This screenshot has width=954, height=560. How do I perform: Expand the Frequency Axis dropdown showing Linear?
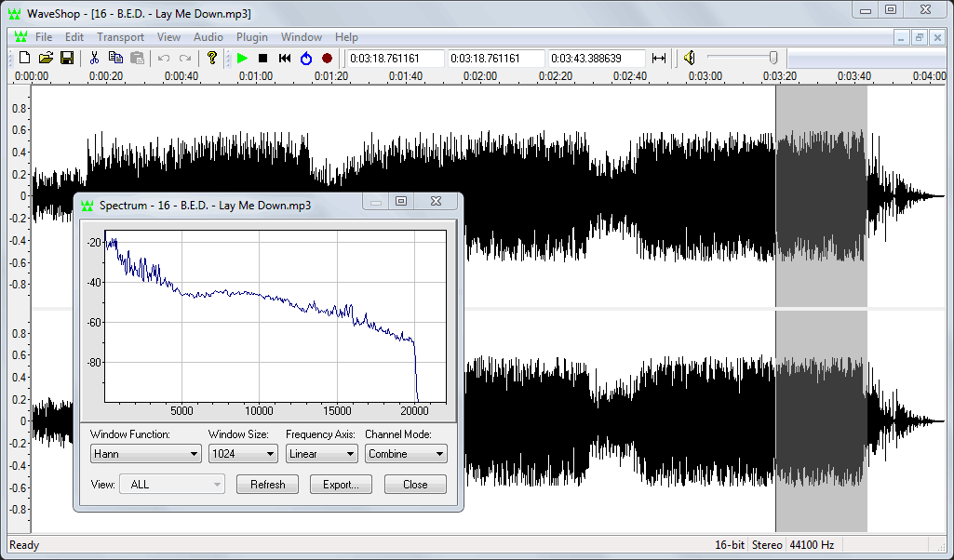click(321, 454)
